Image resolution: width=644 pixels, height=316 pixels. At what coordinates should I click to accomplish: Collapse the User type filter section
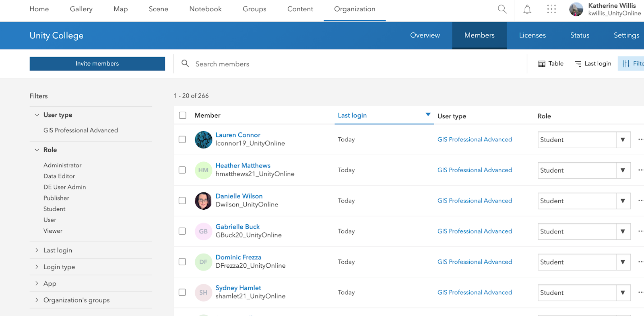pos(37,115)
